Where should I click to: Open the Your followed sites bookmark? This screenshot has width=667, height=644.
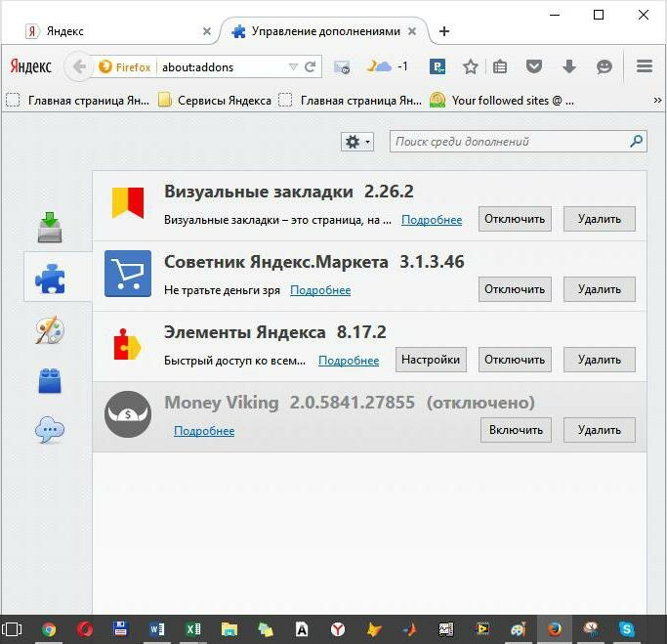(502, 101)
